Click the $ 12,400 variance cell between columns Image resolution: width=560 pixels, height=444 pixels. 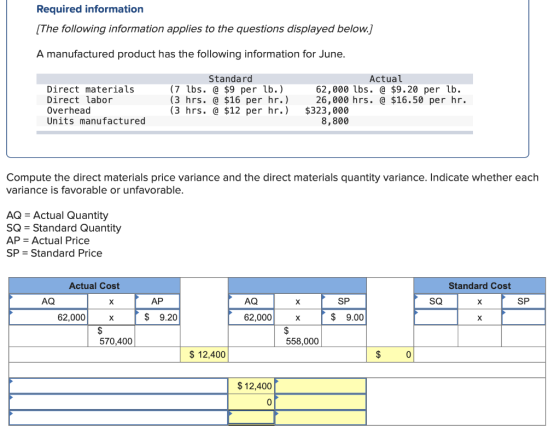pos(204,354)
